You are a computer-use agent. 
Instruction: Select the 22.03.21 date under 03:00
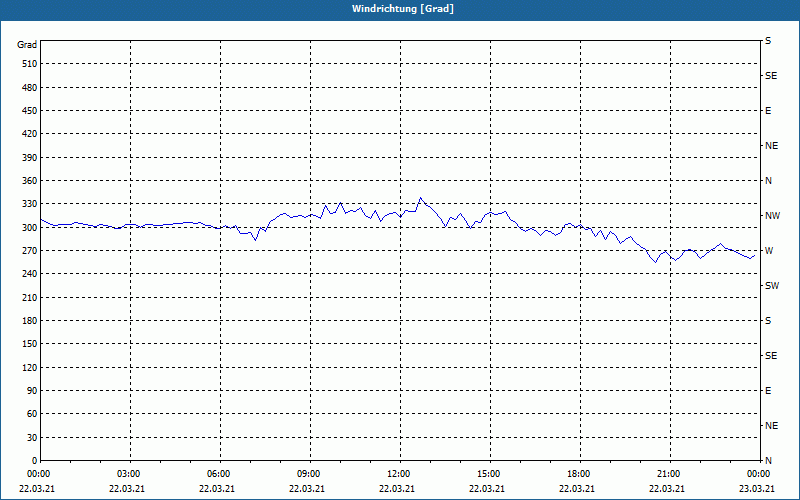pyautogui.click(x=127, y=489)
